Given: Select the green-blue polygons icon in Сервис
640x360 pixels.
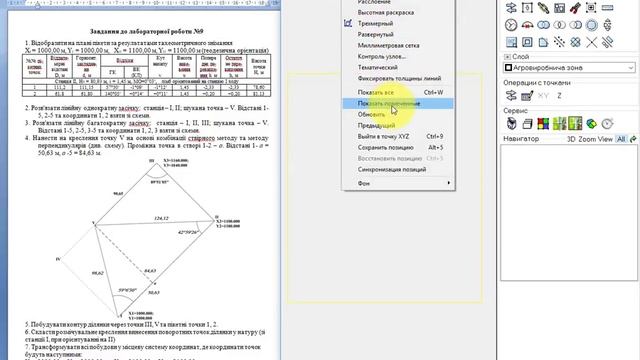Looking at the screenshot, I should [x=591, y=123].
